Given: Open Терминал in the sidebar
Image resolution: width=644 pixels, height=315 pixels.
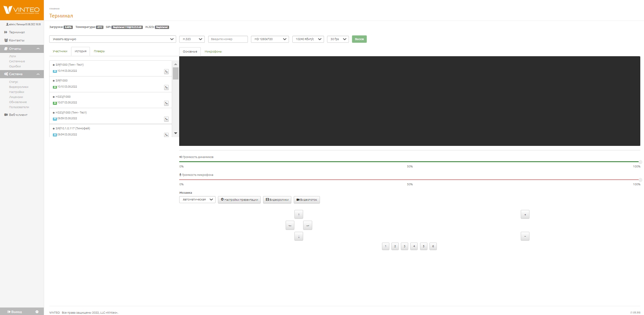Looking at the screenshot, I should click(17, 32).
